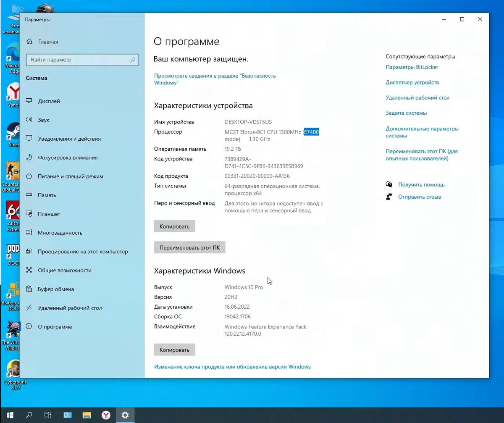Click the Получить помощь help icon
Screen dimensions: 504x423
pos(389,184)
